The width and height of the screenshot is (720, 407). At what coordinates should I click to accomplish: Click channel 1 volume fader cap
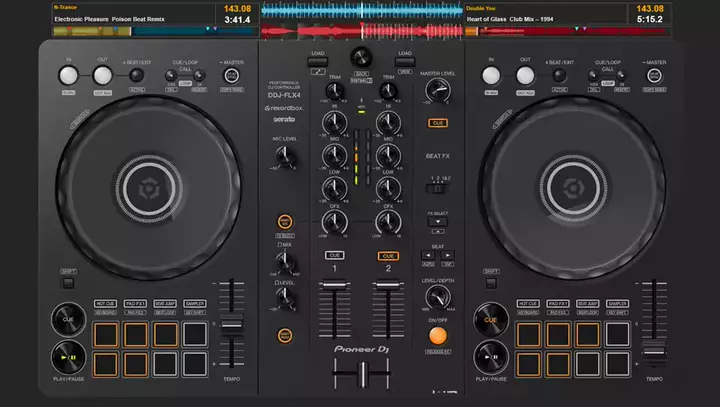pyautogui.click(x=335, y=286)
